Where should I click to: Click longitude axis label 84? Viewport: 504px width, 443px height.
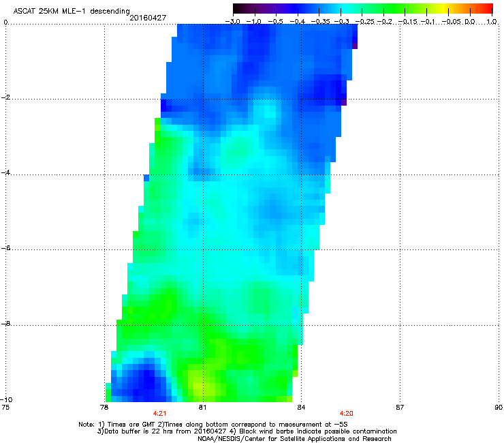[x=301, y=408]
